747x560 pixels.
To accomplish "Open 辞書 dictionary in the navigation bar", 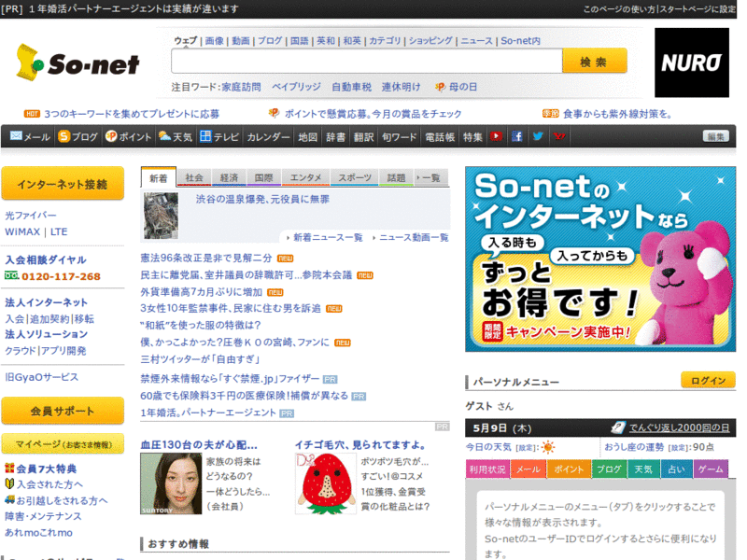I will click(x=335, y=137).
